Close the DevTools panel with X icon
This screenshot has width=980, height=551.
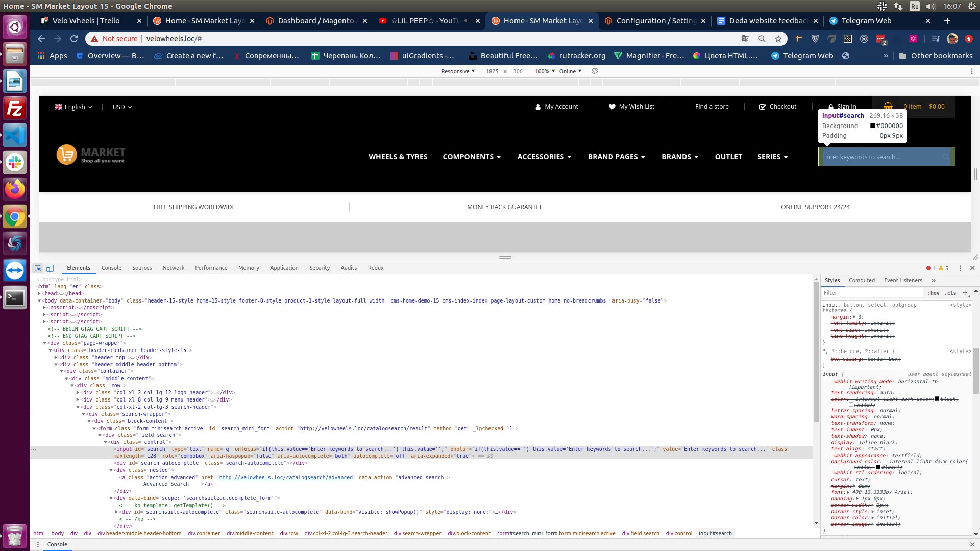(x=972, y=268)
